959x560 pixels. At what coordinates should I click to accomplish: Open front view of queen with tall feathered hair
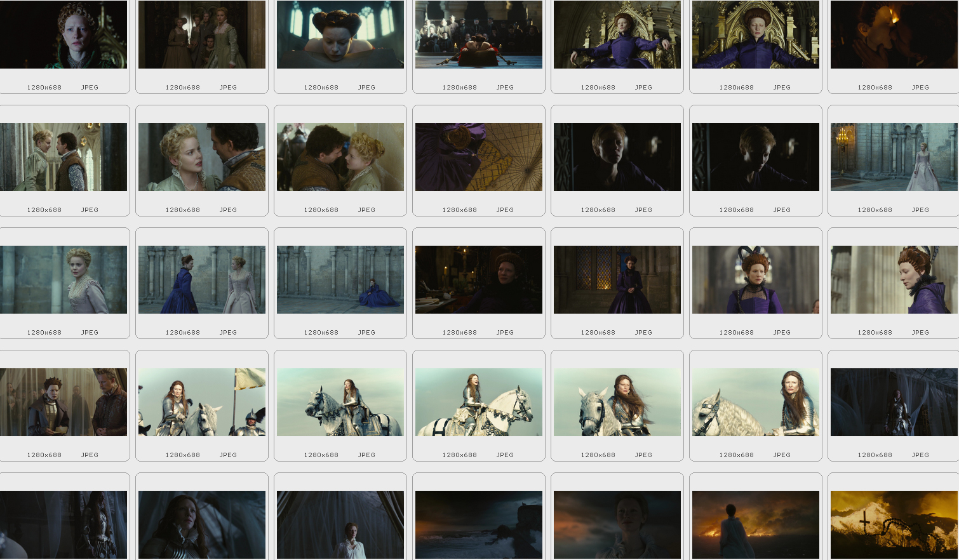[756, 279]
